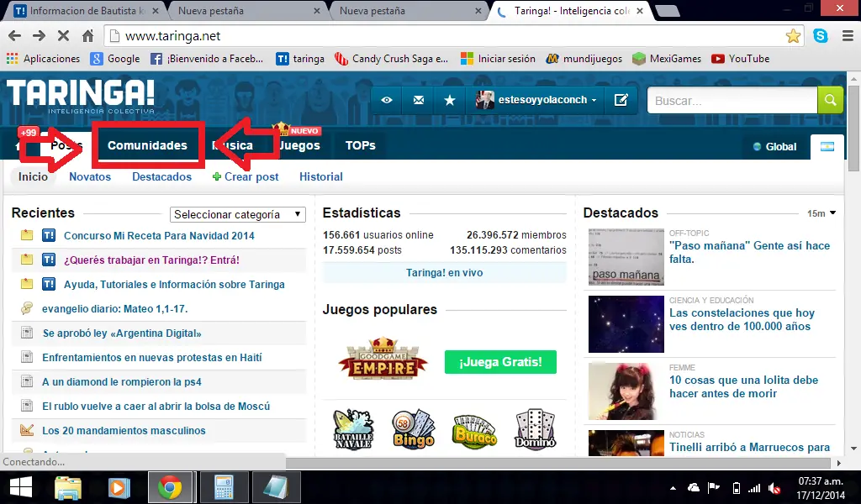This screenshot has height=504, width=861.
Task: Open YouTube bookmark
Action: point(740,59)
